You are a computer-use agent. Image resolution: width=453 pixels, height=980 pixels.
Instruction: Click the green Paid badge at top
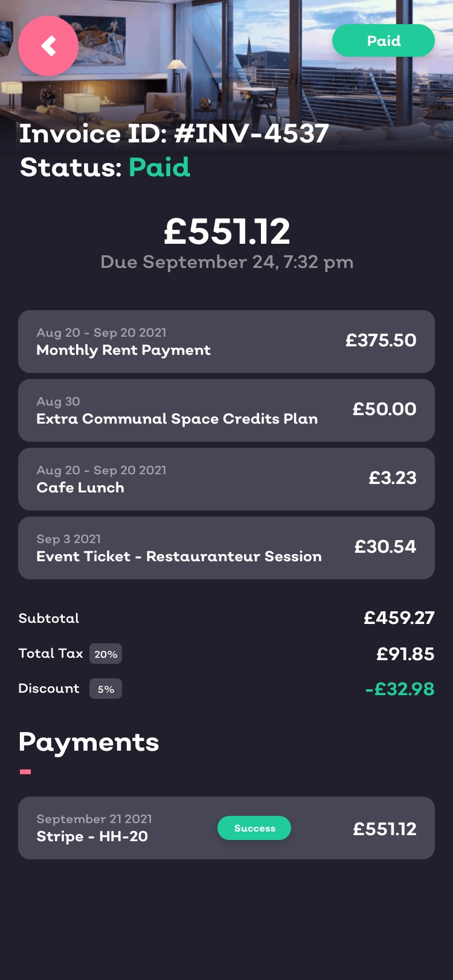[x=384, y=41]
